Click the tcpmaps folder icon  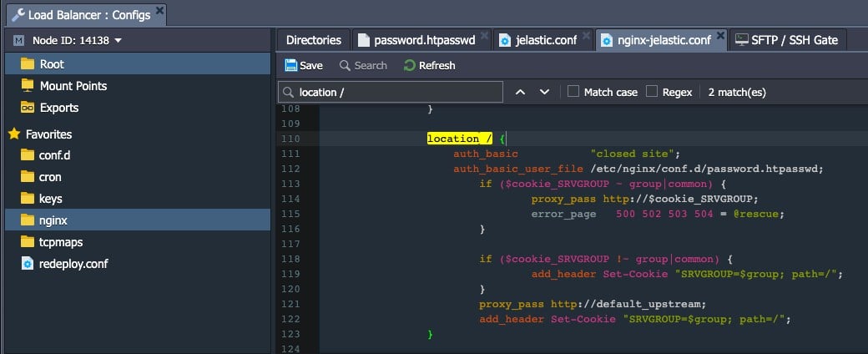pos(27,241)
